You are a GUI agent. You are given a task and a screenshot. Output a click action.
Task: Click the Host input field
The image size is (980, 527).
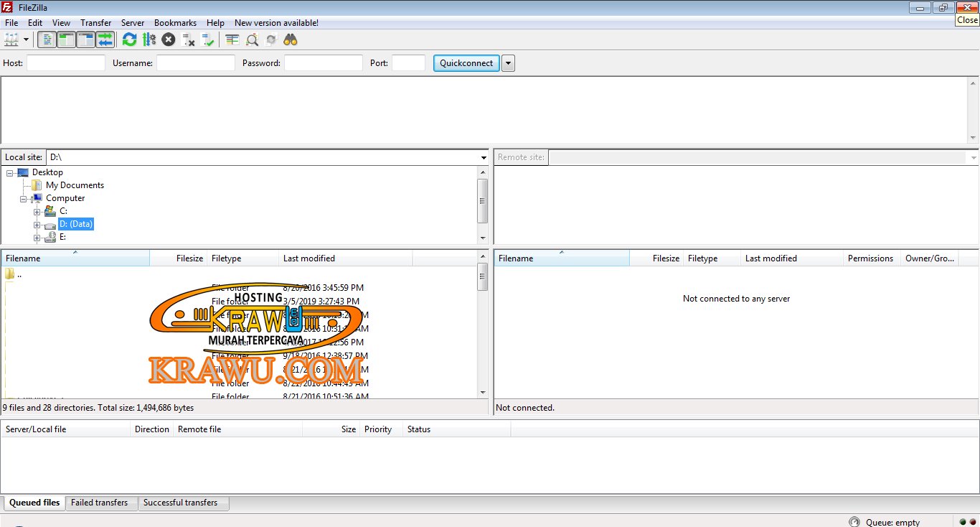click(66, 63)
